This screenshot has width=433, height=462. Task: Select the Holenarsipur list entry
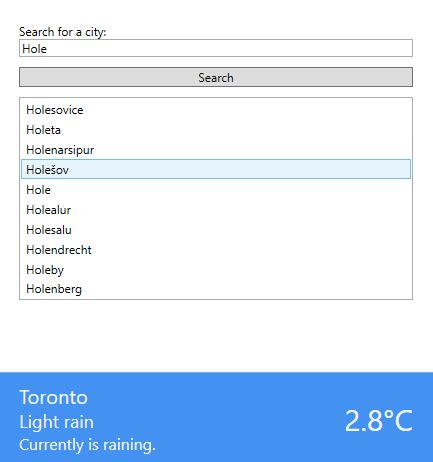pos(216,150)
